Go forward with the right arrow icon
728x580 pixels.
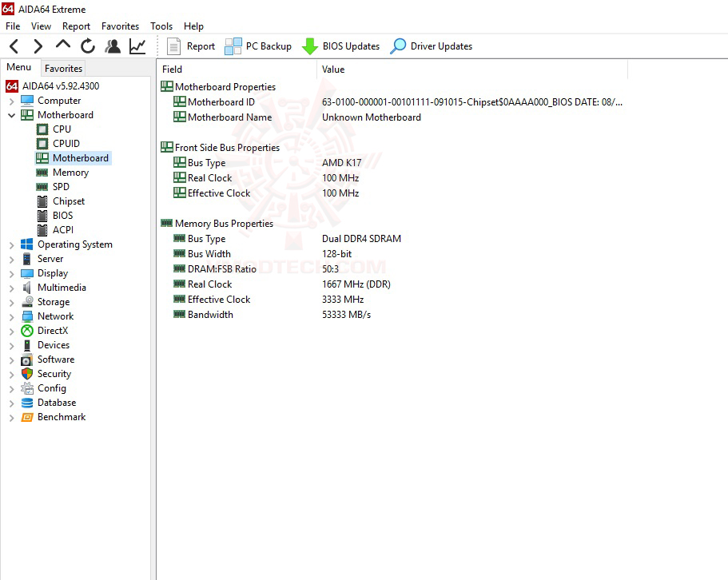click(x=38, y=46)
